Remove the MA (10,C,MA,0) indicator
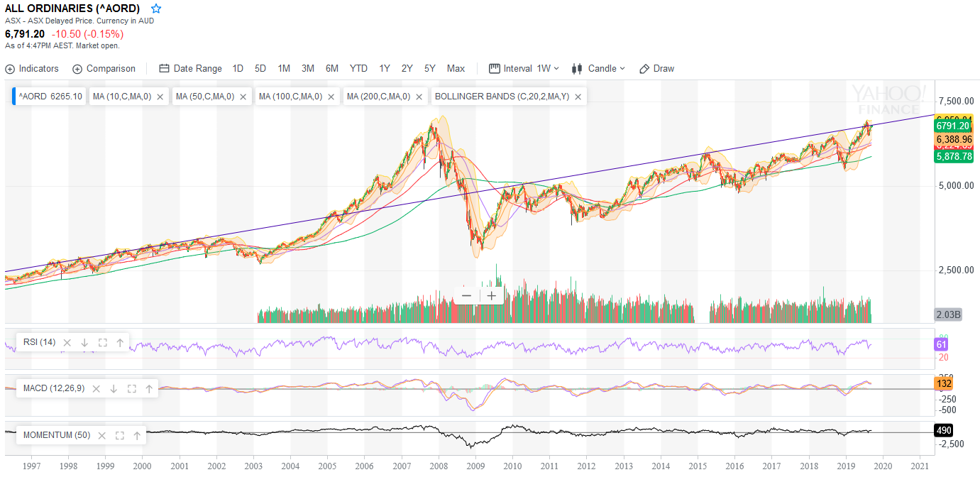The image size is (980, 482). (160, 97)
